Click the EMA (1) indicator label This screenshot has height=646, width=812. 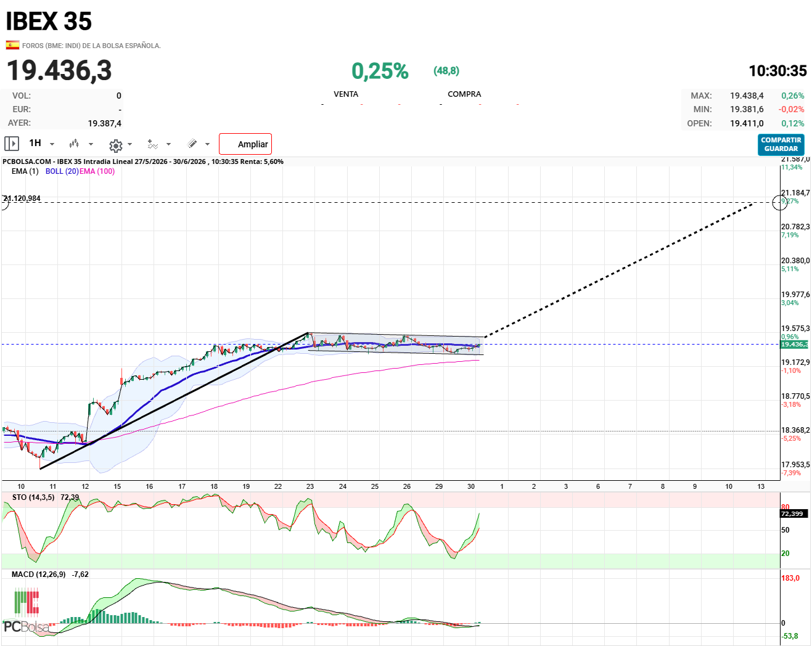click(x=25, y=171)
